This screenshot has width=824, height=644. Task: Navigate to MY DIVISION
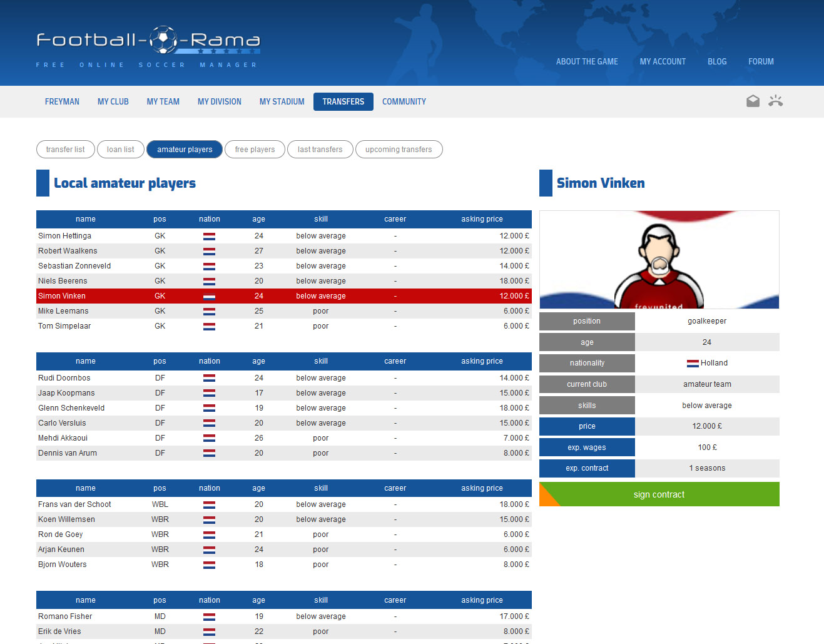[220, 101]
